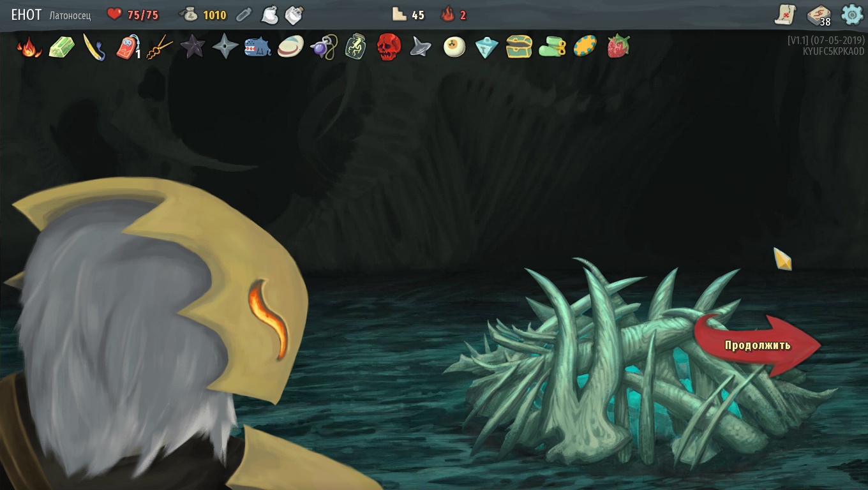Select the green crystal bar relic
This screenshot has width=868, height=490.
pos(61,47)
